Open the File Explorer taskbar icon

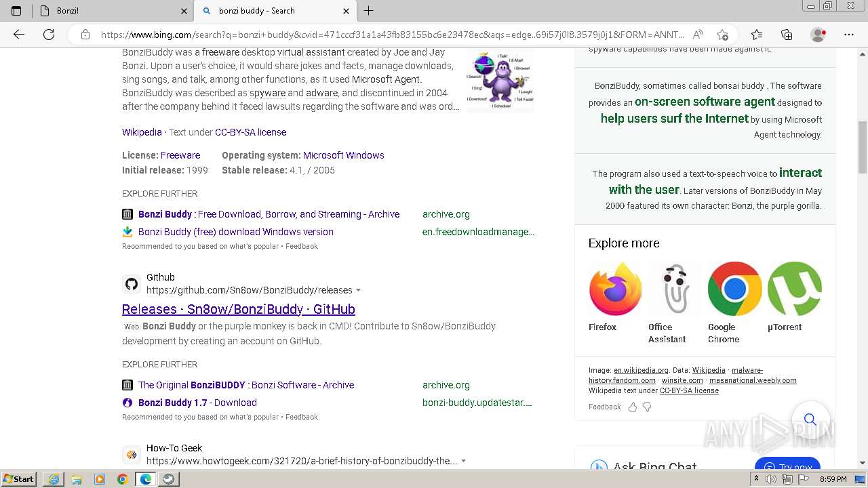tap(77, 479)
